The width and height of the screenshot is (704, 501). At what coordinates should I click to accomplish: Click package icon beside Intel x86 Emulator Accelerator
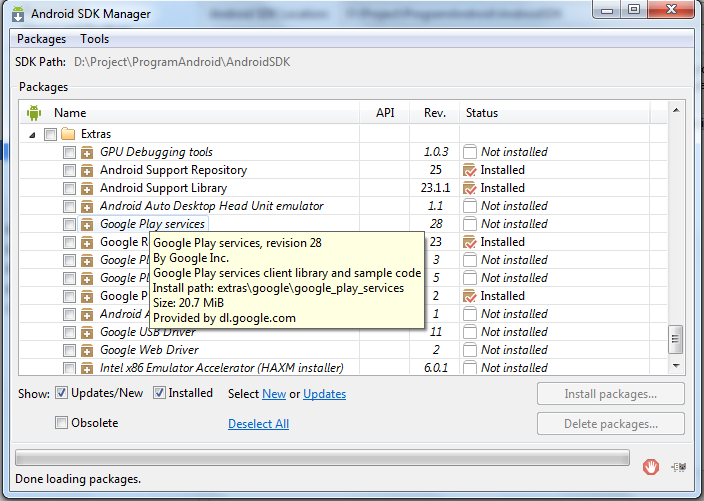(x=87, y=369)
